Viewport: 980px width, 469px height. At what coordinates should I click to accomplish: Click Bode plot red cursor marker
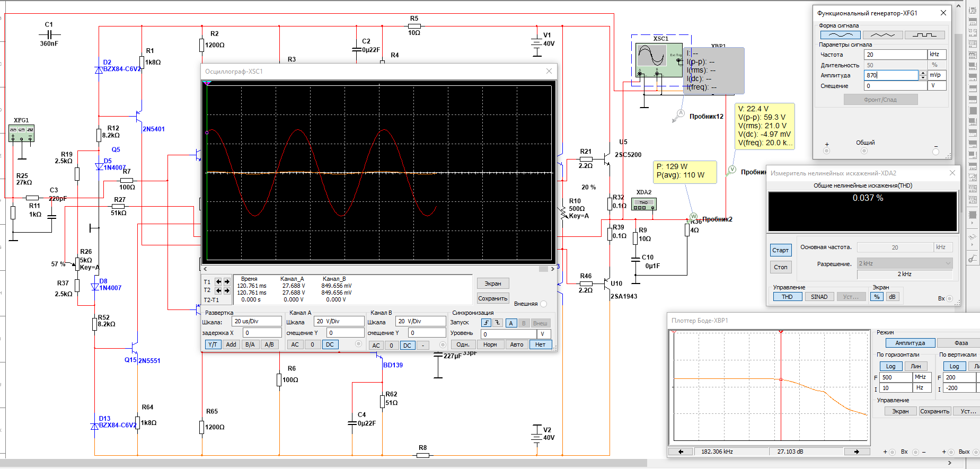point(781,332)
